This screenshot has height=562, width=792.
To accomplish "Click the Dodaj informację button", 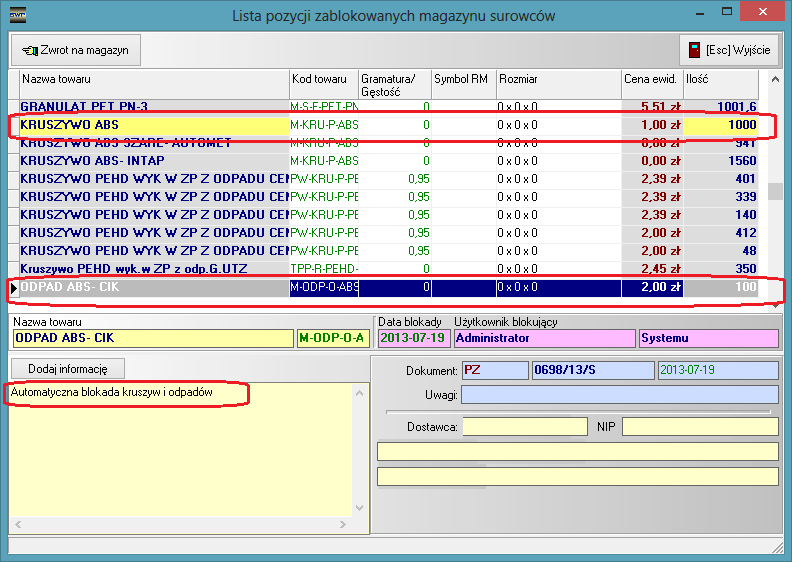I will coord(69,369).
